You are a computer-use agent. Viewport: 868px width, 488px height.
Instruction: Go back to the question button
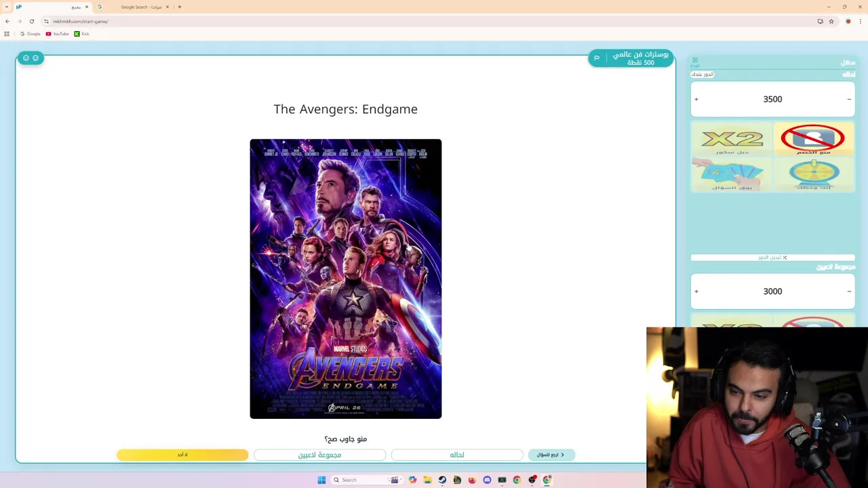pyautogui.click(x=551, y=455)
